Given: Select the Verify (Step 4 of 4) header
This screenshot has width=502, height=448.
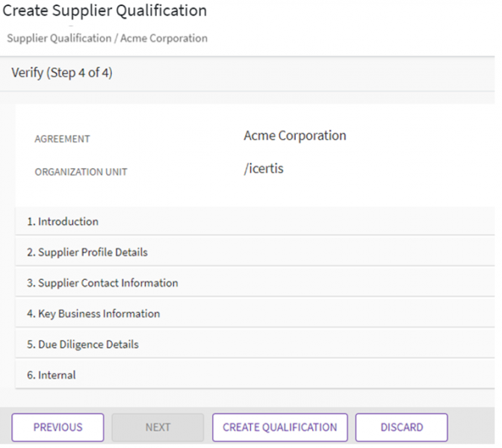Looking at the screenshot, I should point(62,73).
